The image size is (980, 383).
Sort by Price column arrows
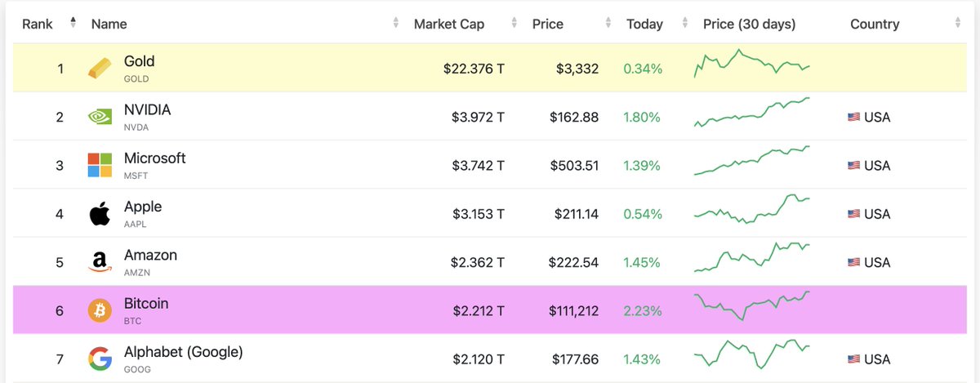(608, 24)
